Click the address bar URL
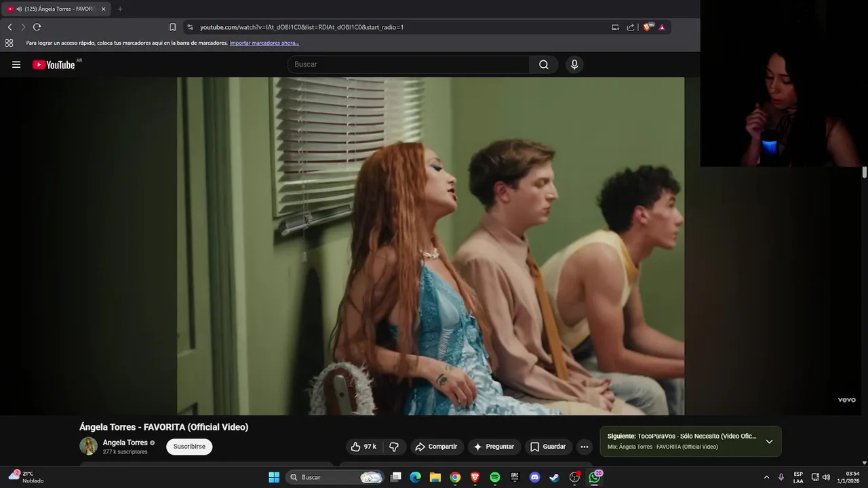This screenshot has height=488, width=868. click(x=302, y=27)
